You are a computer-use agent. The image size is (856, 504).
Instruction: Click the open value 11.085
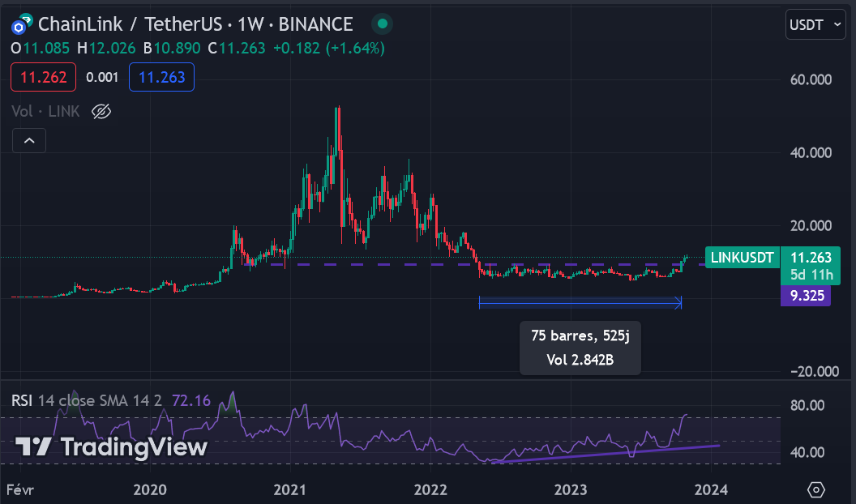[x=46, y=49]
